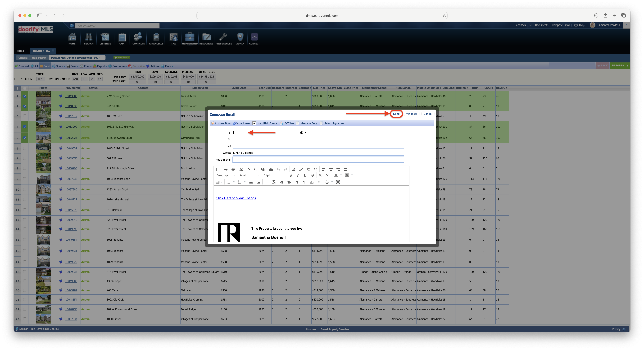Image resolution: width=644 pixels, height=350 pixels.
Task: Click the Clear formatting icon
Action: tap(274, 182)
